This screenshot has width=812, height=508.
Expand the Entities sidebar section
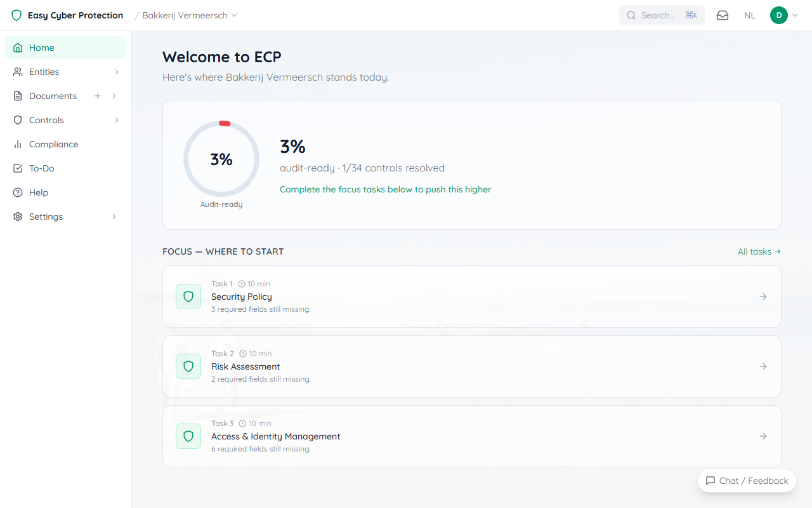pyautogui.click(x=116, y=71)
